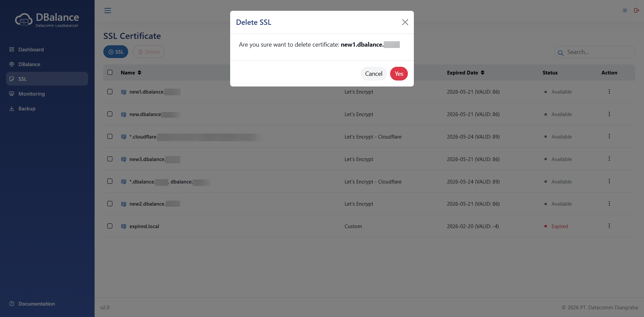Expand the action menu for *.cloudflare certificate
Viewport: 644px width, 317px height.
pyautogui.click(x=609, y=137)
